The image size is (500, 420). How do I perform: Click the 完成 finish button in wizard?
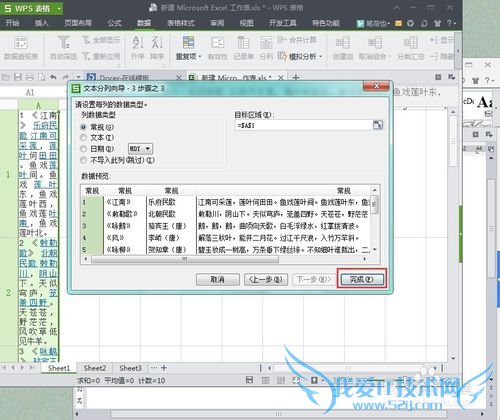pos(361,279)
